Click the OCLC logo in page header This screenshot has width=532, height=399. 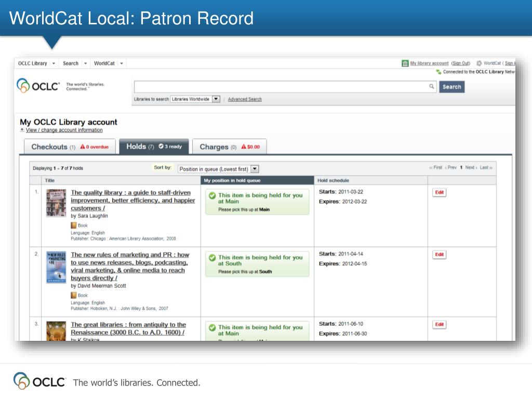click(37, 86)
